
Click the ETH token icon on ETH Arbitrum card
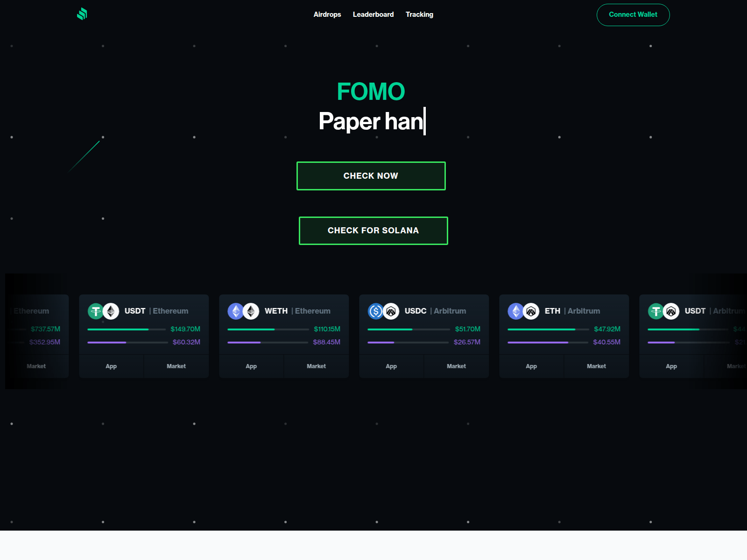pos(516,311)
